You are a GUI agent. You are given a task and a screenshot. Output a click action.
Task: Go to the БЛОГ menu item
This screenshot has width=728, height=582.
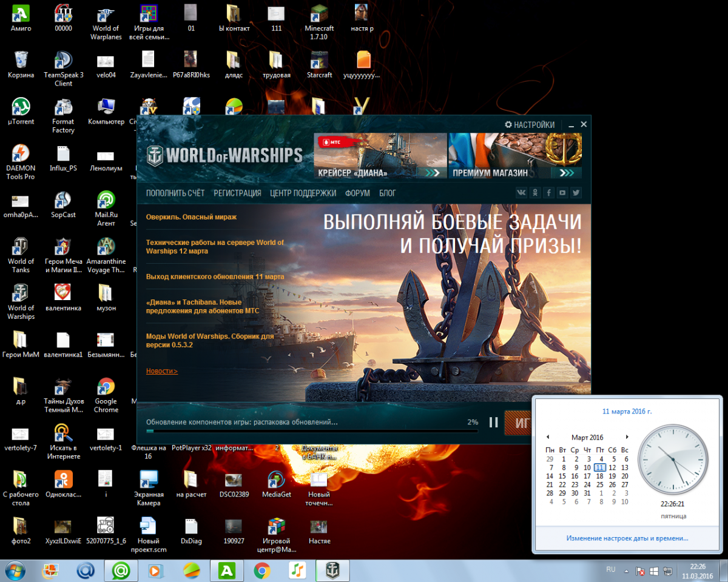click(x=388, y=193)
